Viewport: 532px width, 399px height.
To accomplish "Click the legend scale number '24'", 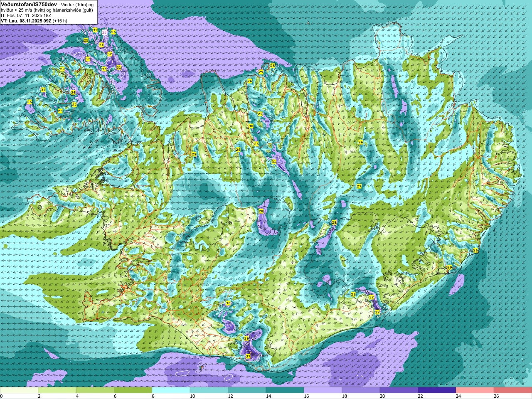I will pos(458,396).
